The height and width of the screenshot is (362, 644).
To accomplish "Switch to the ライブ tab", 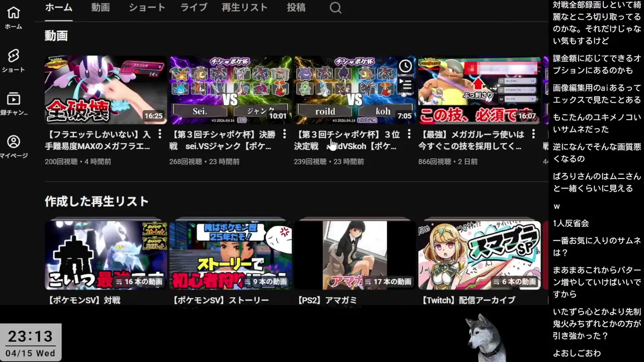I will click(x=194, y=8).
